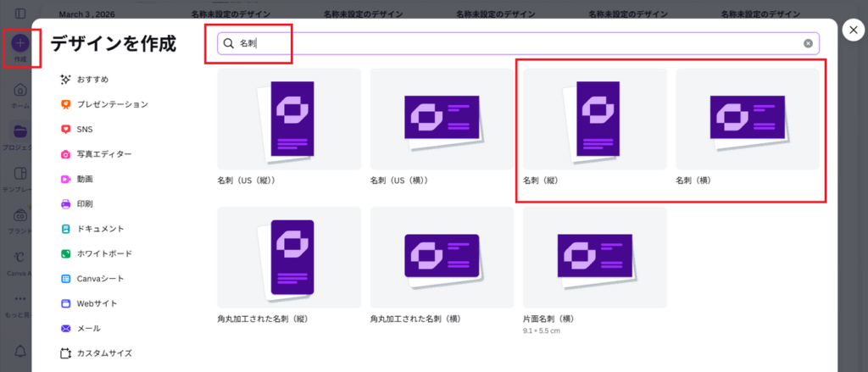Choose 角丸加工された名刺（横）thumbnail
Image resolution: width=868 pixels, height=372 pixels.
(442, 258)
